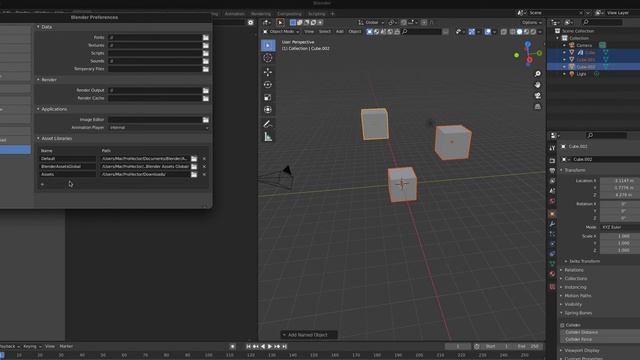The height and width of the screenshot is (360, 640).
Task: Adjust the Collider Distance slider
Action: click(x=600, y=332)
